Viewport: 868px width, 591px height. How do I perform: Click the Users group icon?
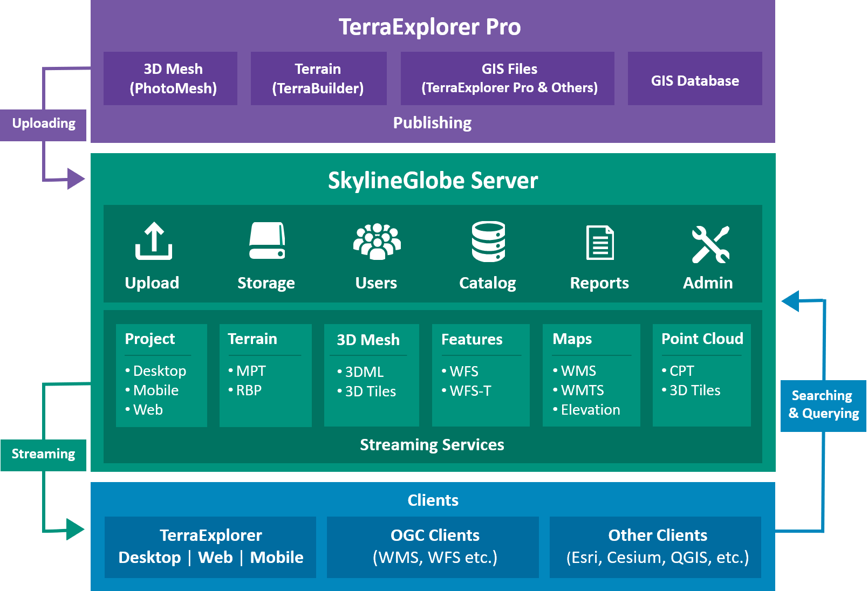pos(377,242)
